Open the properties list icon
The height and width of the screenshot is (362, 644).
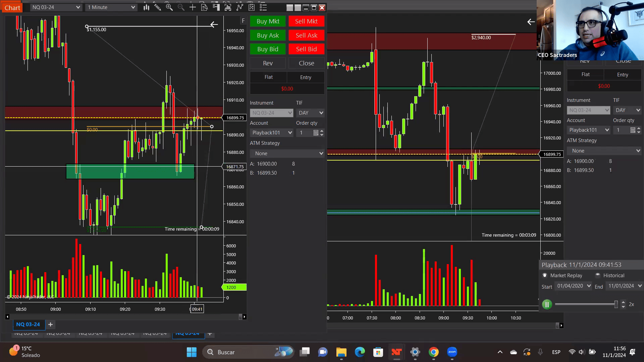coord(263,7)
